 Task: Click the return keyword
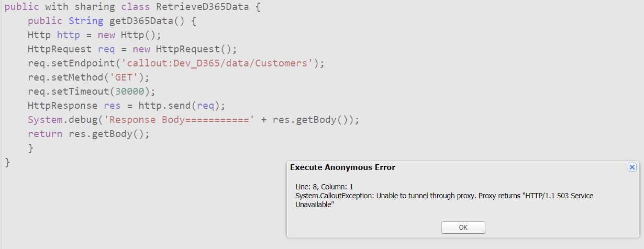[45, 134]
